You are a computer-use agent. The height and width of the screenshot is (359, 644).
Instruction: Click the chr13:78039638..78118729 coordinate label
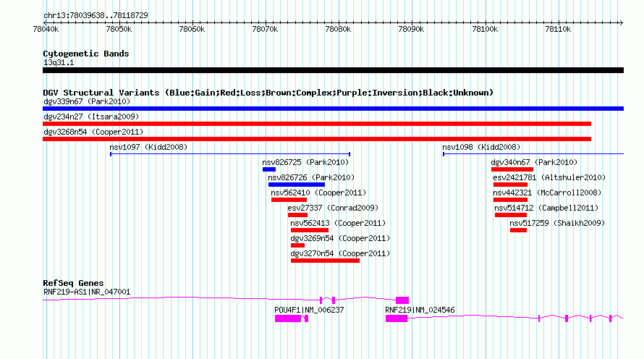[x=96, y=15]
